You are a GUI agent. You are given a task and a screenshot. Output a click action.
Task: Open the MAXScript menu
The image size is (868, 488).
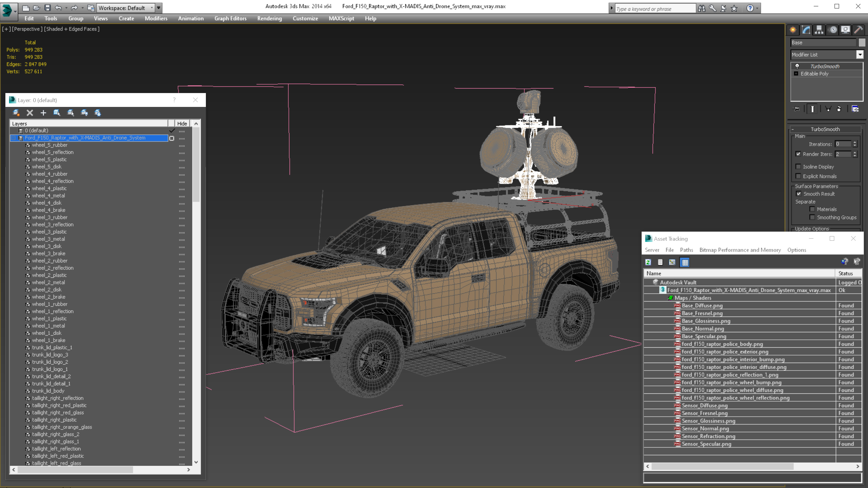pyautogui.click(x=341, y=18)
